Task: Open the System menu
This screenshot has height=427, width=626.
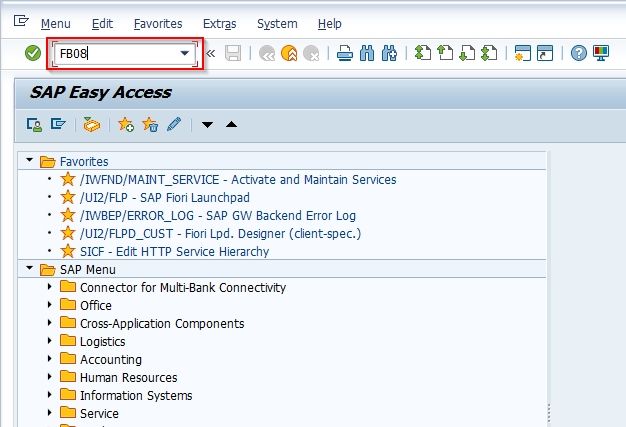Action: (277, 24)
